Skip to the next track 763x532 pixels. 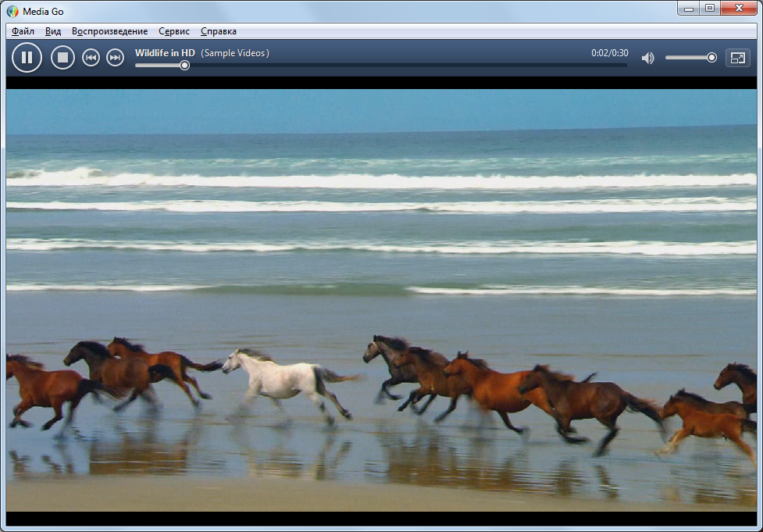115,58
